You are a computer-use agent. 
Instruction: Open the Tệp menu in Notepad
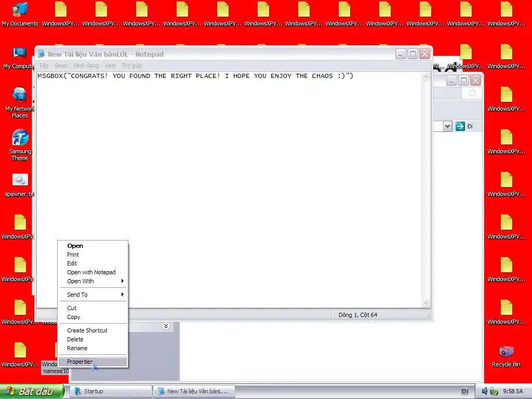(x=44, y=65)
